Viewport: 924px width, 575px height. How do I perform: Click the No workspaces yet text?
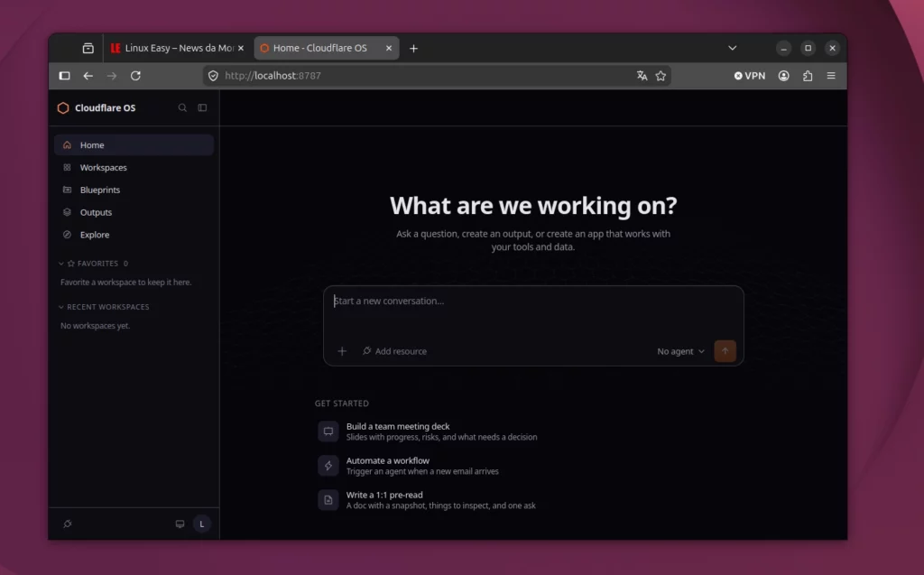95,326
